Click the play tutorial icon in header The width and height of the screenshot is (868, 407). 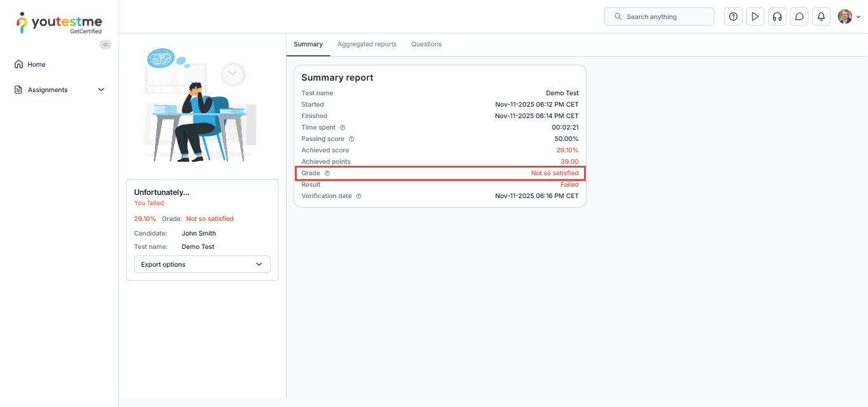click(755, 17)
